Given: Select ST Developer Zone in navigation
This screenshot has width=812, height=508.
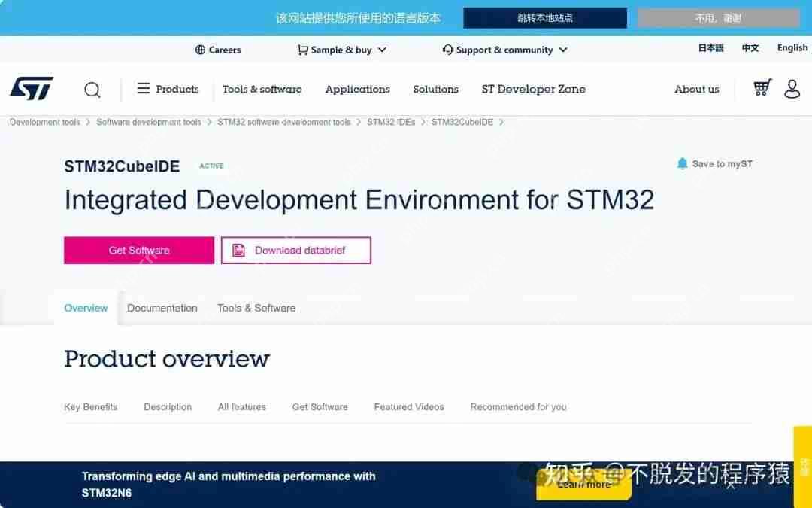Looking at the screenshot, I should [533, 89].
